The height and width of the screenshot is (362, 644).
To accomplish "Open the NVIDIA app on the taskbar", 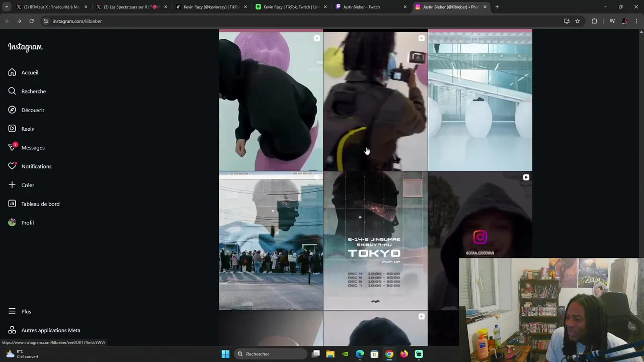I will (x=345, y=354).
